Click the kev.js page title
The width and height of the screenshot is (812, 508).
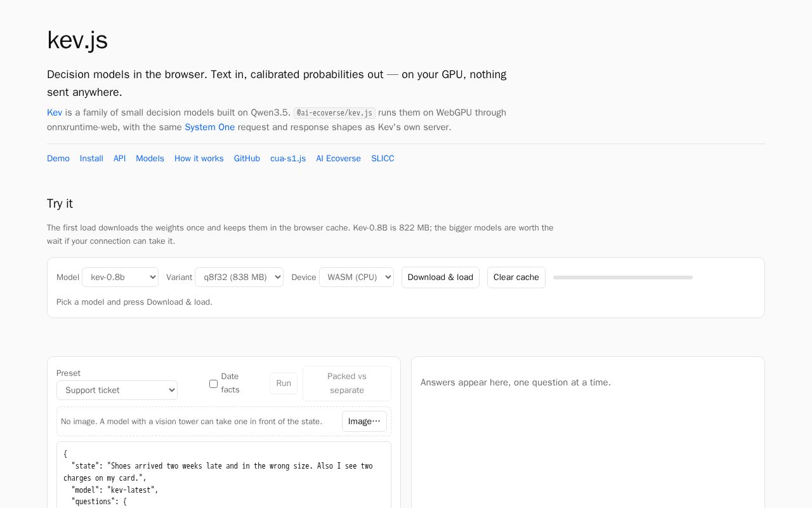(x=77, y=40)
